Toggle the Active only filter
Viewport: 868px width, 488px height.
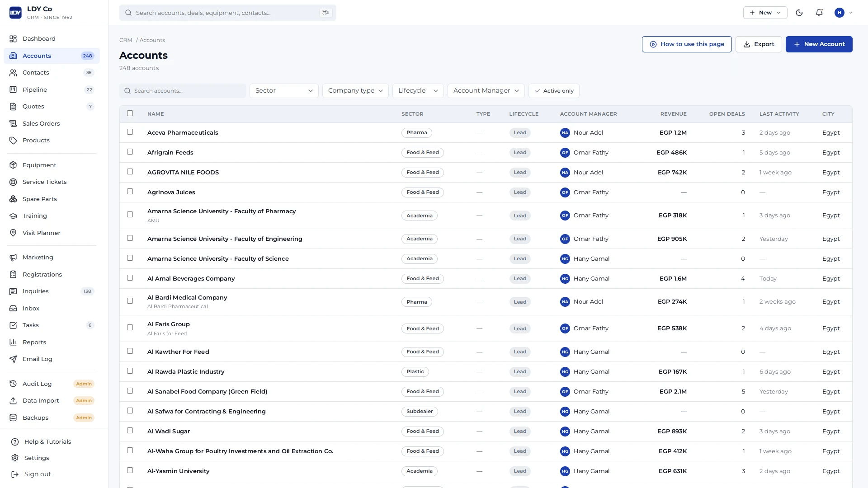554,91
